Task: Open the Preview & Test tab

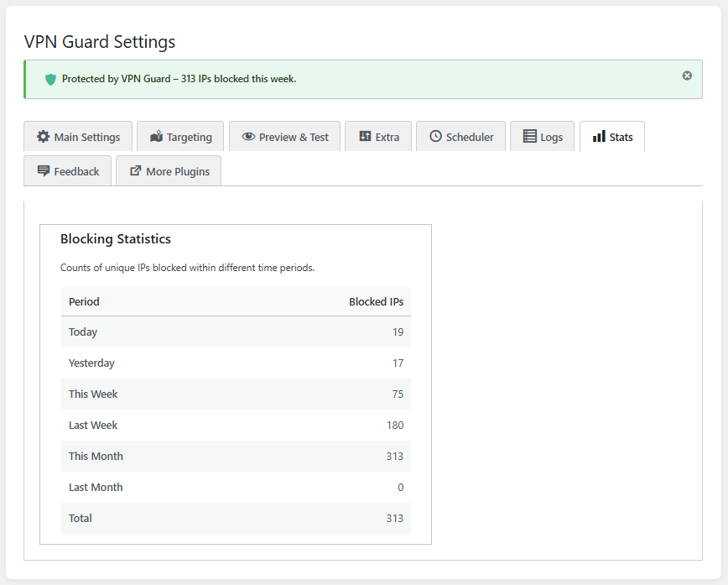Action: click(284, 137)
